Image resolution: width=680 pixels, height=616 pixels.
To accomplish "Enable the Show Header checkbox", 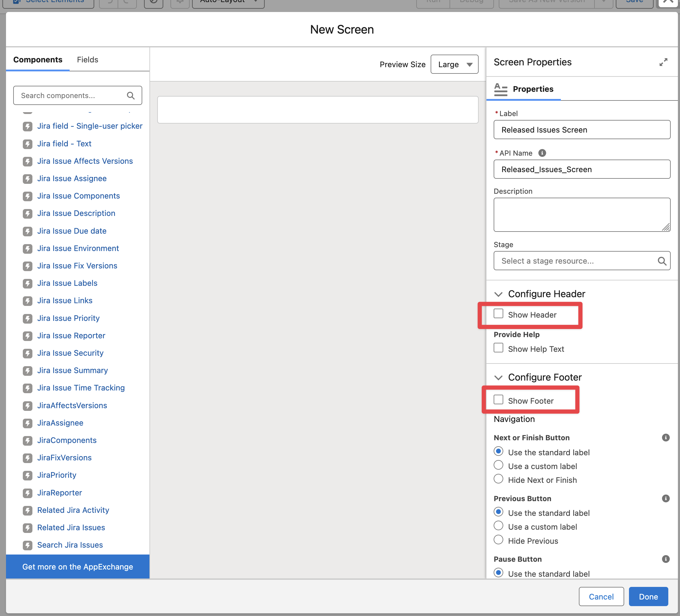I will point(498,314).
